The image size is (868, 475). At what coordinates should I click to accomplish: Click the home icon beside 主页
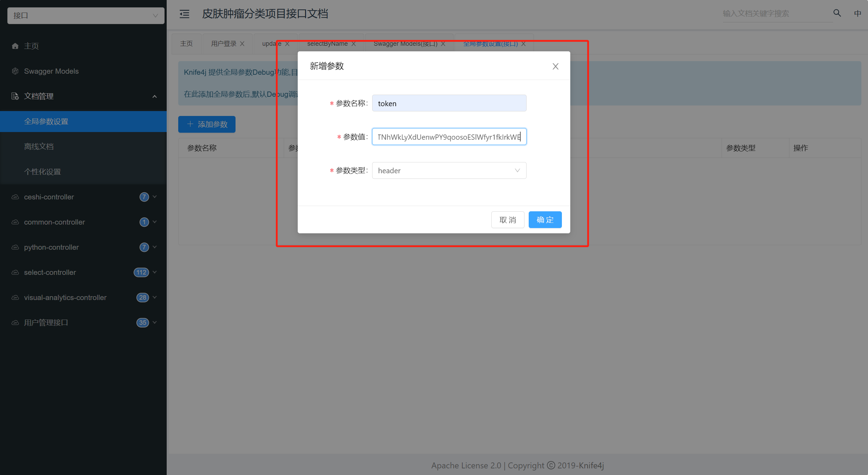15,46
